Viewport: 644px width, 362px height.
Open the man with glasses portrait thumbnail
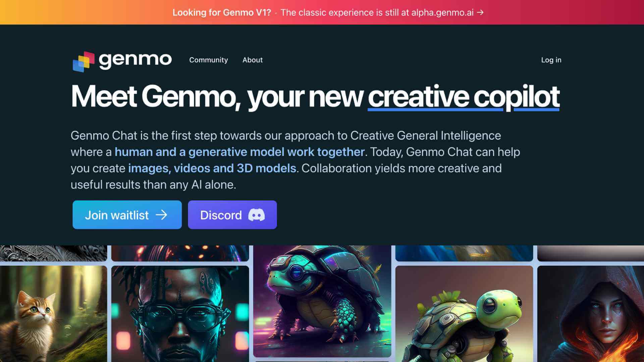click(x=180, y=314)
